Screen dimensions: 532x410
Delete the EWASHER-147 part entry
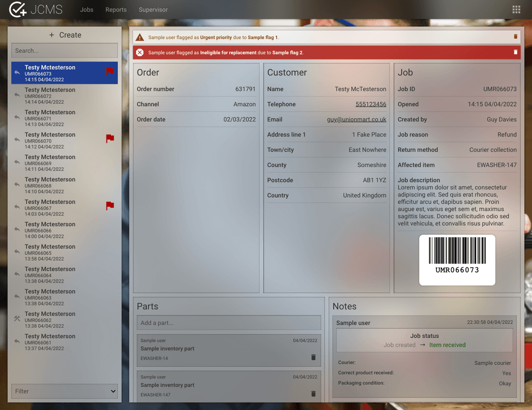point(313,393)
